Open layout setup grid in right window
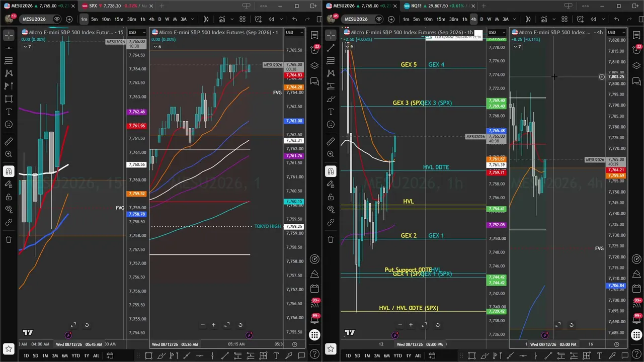The height and width of the screenshot is (362, 644). [565, 19]
